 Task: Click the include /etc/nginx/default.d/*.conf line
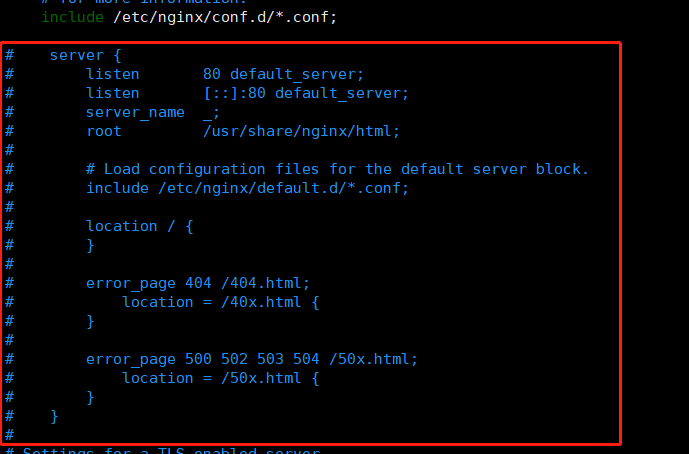(x=247, y=188)
